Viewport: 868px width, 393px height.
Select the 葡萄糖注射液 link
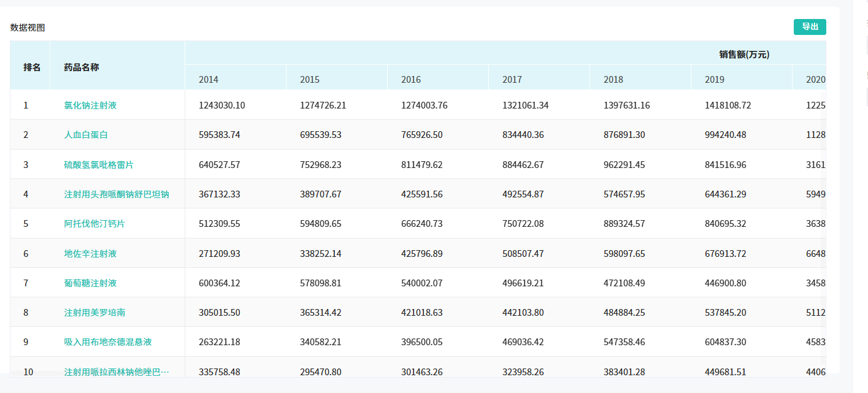click(x=90, y=283)
